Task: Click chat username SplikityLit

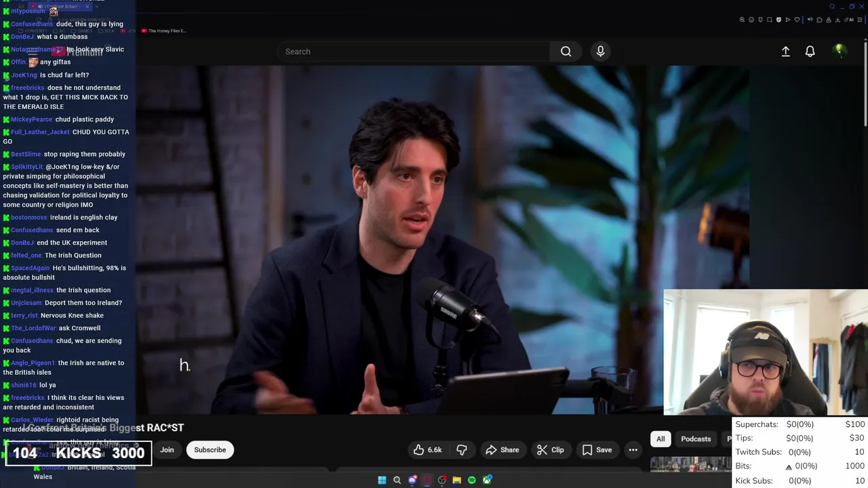Action: click(x=27, y=167)
